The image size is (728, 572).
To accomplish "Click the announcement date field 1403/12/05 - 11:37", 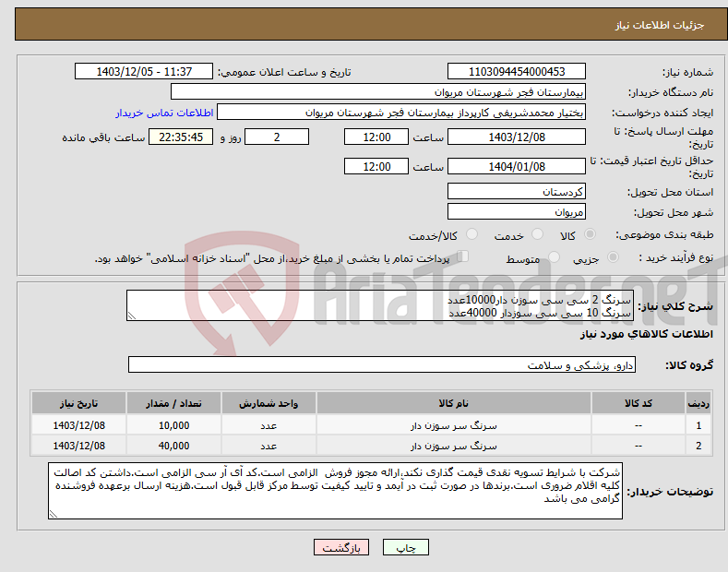I will coord(144,72).
